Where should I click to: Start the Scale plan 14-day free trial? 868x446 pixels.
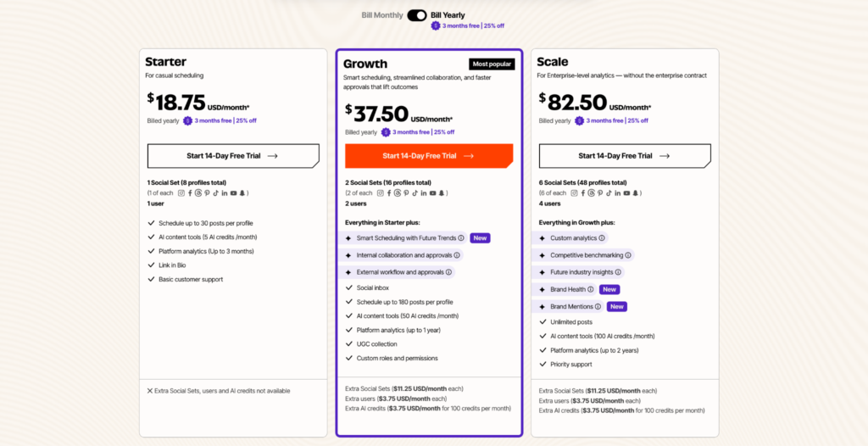(625, 156)
